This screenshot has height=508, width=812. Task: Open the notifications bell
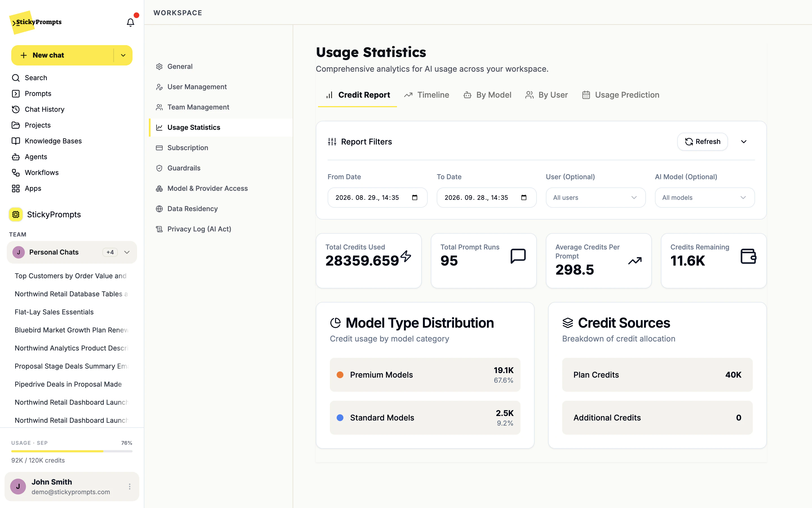(130, 22)
